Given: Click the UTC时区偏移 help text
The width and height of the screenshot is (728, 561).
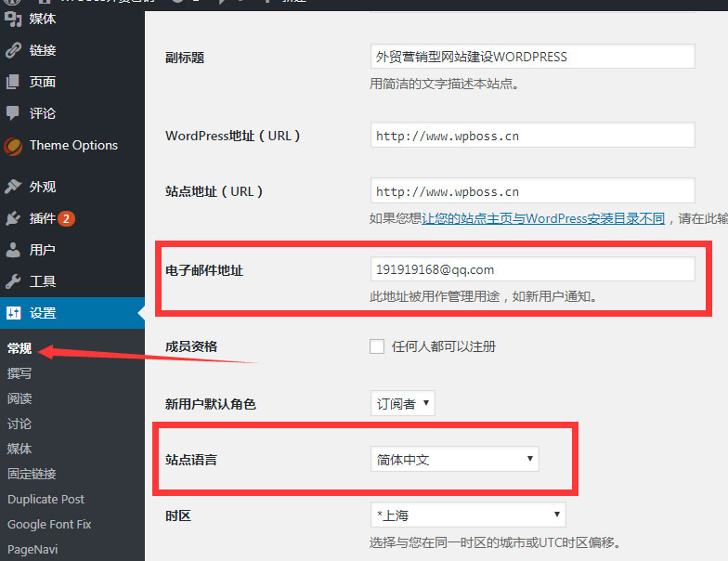Looking at the screenshot, I should [495, 542].
